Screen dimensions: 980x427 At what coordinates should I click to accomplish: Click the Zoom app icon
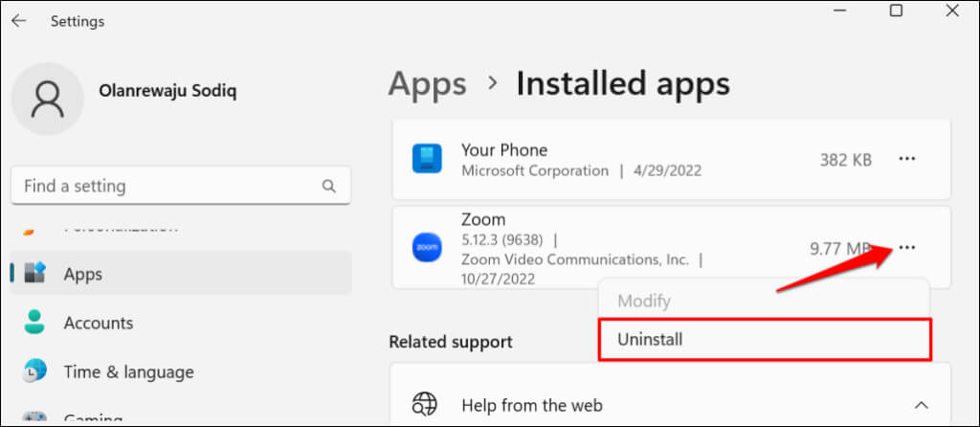coord(426,248)
